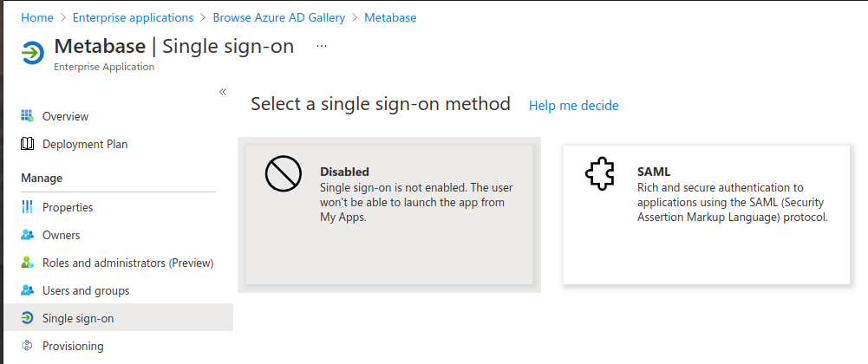
Task: Click the Overview grid icon in sidebar
Action: pos(27,116)
